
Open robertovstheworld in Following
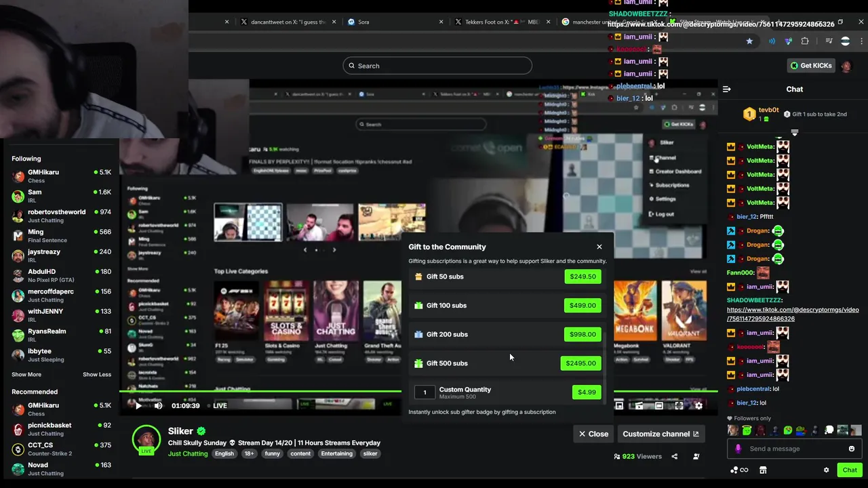61,216
